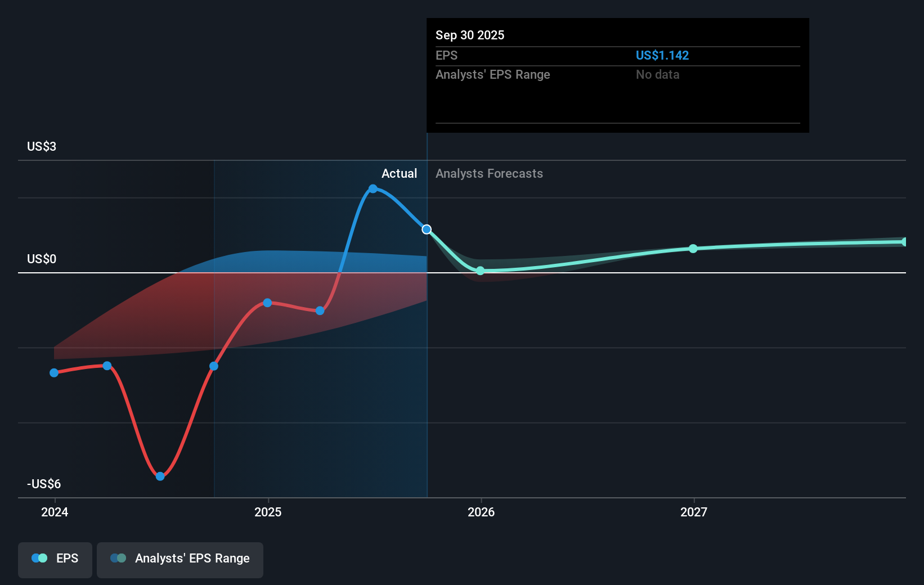Select the EPS data point after early 2025 dip
Screen dimensions: 924x585
pos(320,310)
